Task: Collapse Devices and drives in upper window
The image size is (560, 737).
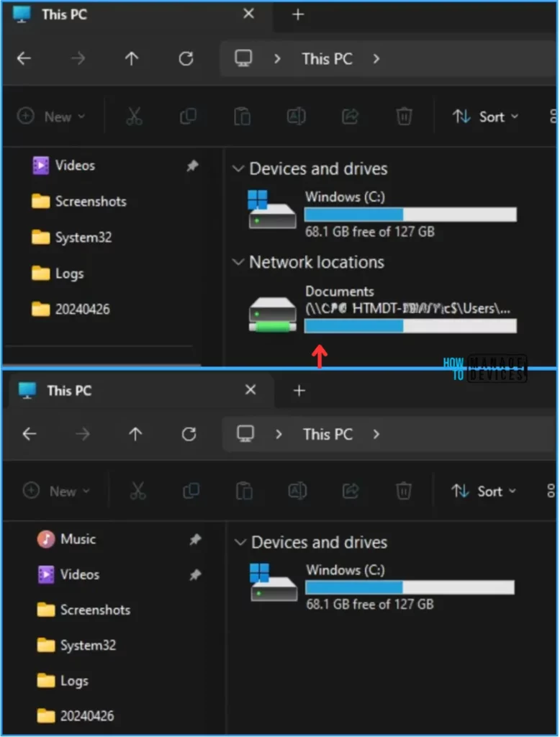Action: point(238,168)
